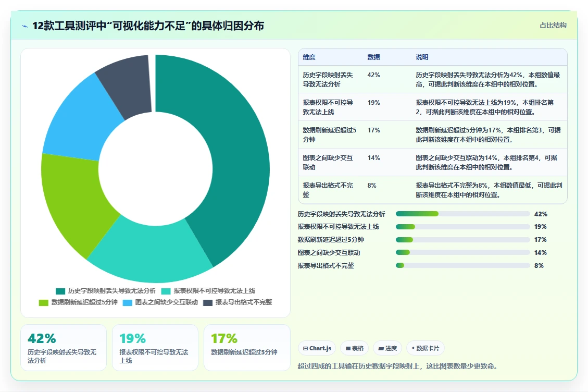Image resolution: width=588 pixels, height=392 pixels.
Task: Click the 14% label beside progress bar
Action: tap(541, 253)
